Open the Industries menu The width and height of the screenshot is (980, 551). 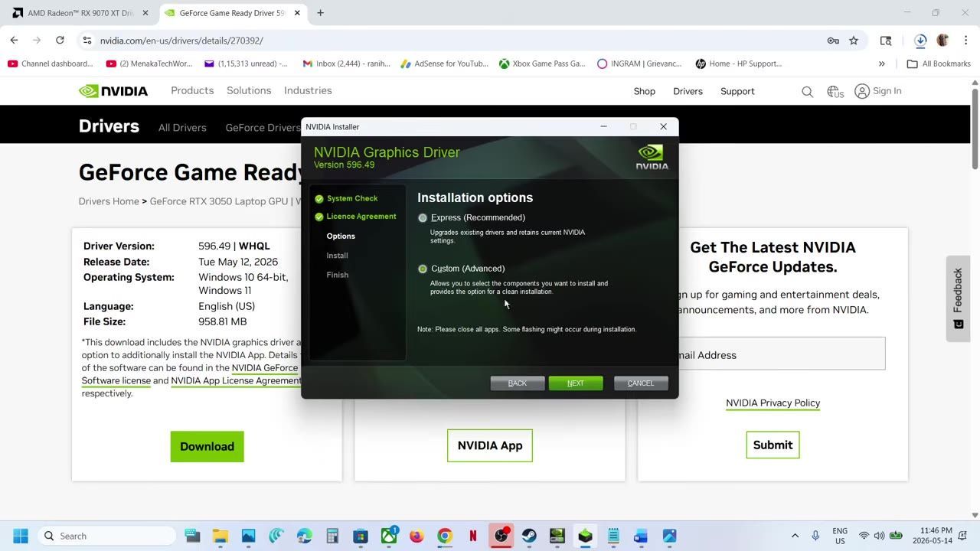click(308, 90)
